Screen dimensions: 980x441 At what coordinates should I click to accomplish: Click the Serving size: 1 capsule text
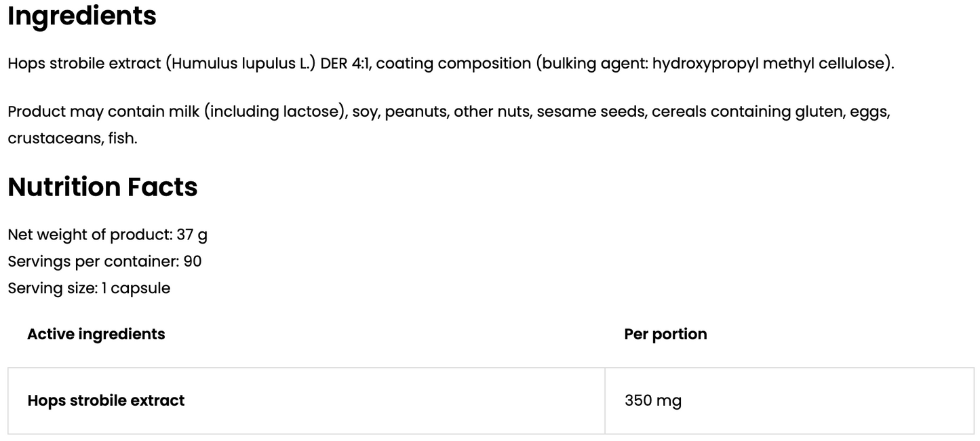[x=89, y=288]
